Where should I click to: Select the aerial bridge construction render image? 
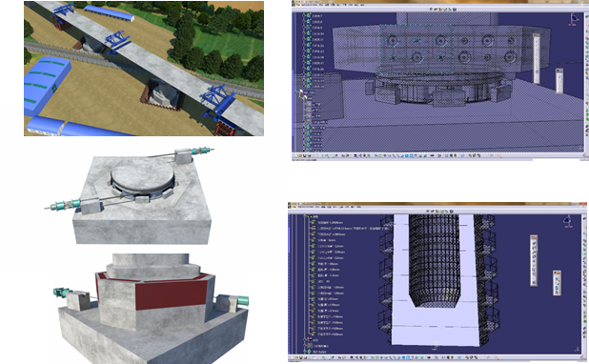tap(144, 69)
